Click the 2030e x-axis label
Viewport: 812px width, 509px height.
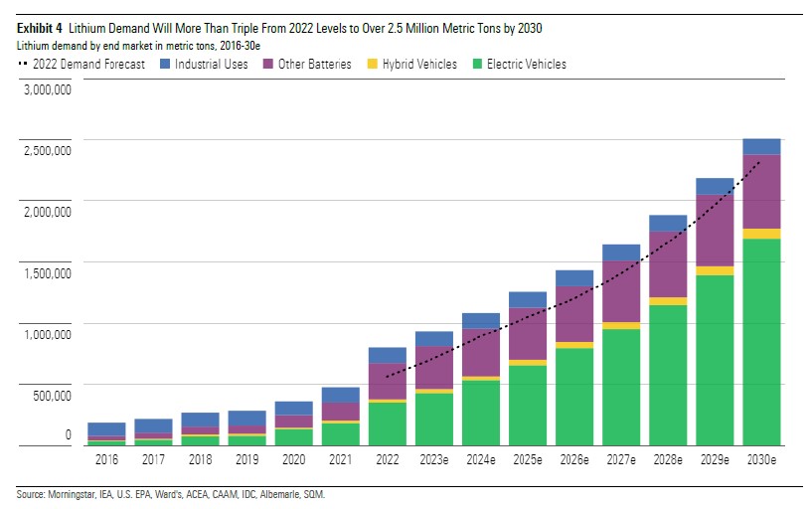pyautogui.click(x=761, y=462)
